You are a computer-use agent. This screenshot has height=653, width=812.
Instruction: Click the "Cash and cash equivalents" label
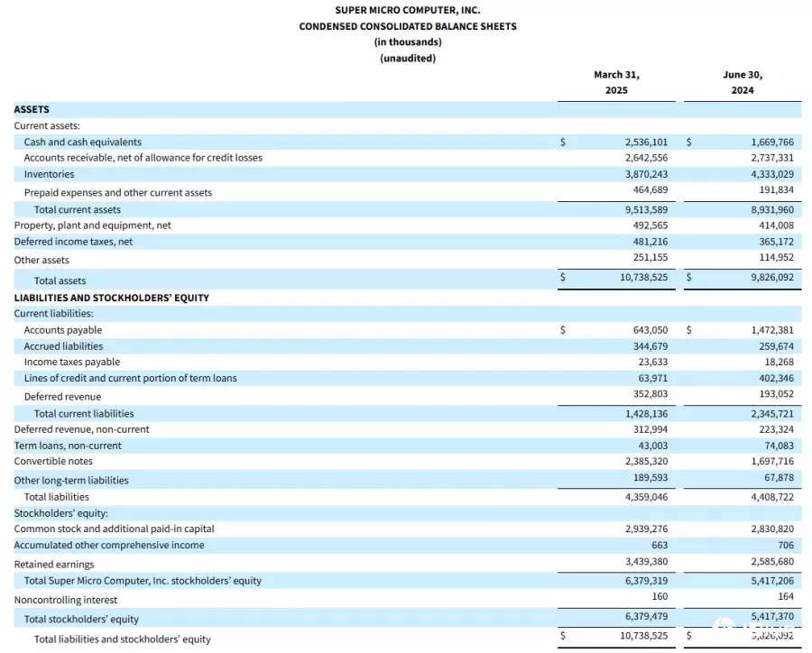point(82,142)
